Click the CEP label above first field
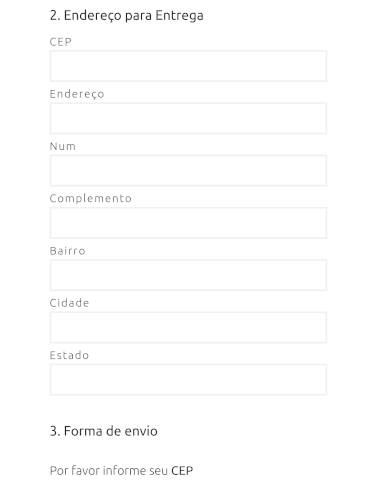Image resolution: width=370 pixels, height=493 pixels. tap(61, 42)
